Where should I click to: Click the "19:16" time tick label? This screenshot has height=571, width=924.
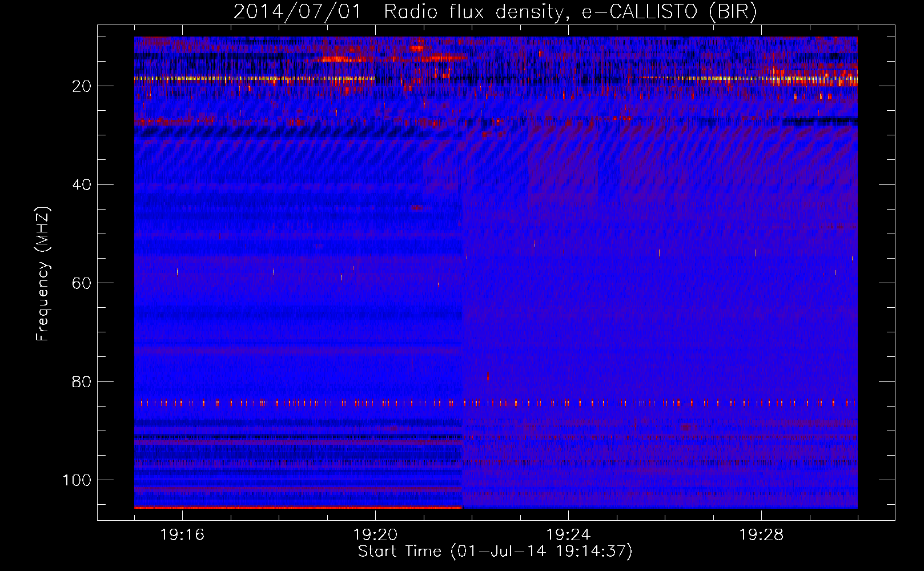tap(183, 535)
